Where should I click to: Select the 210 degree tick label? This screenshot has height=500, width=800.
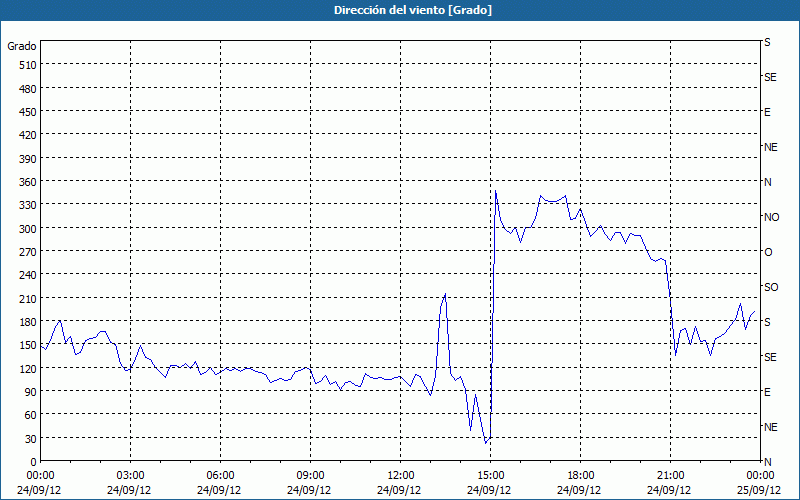pyautogui.click(x=28, y=299)
